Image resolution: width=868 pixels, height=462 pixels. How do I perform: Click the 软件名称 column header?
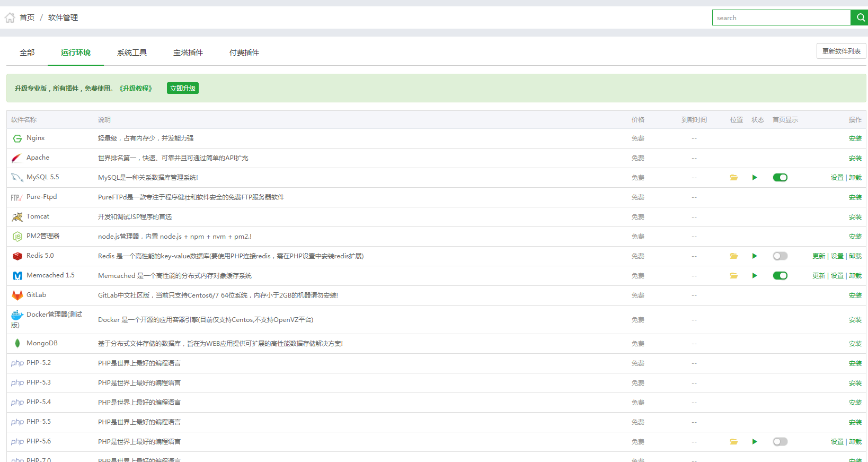(24, 120)
